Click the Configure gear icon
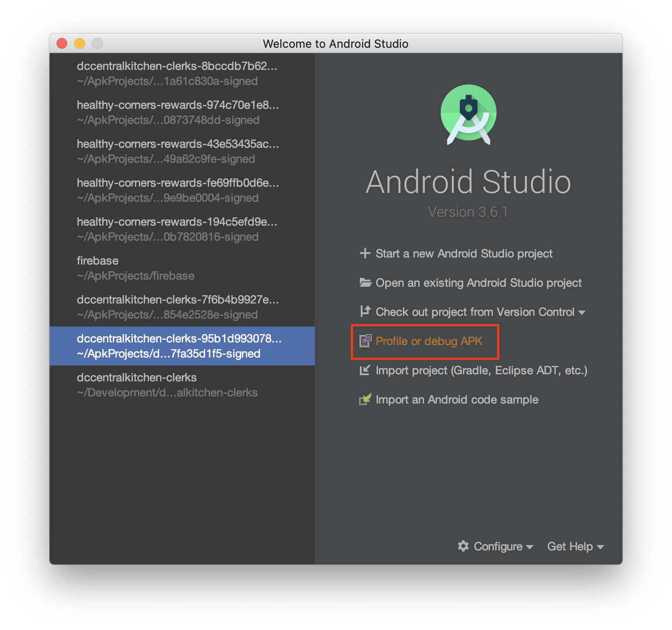Screen dimensions: 672x630 click(x=463, y=546)
